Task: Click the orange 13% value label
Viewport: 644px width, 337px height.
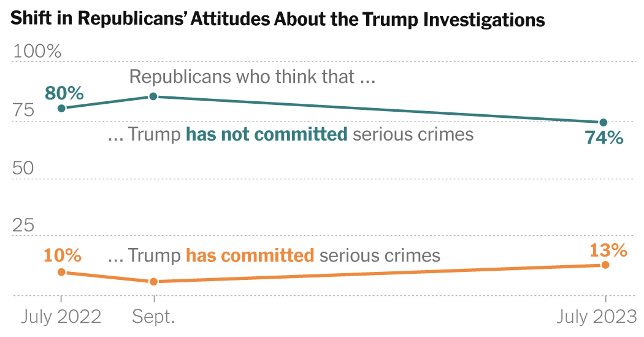Action: [x=608, y=250]
